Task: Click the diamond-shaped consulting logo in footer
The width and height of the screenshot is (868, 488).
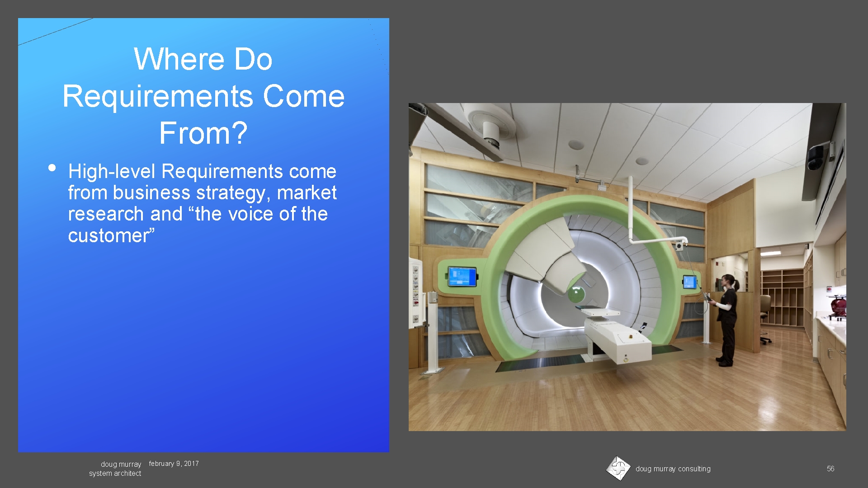Action: click(x=618, y=468)
